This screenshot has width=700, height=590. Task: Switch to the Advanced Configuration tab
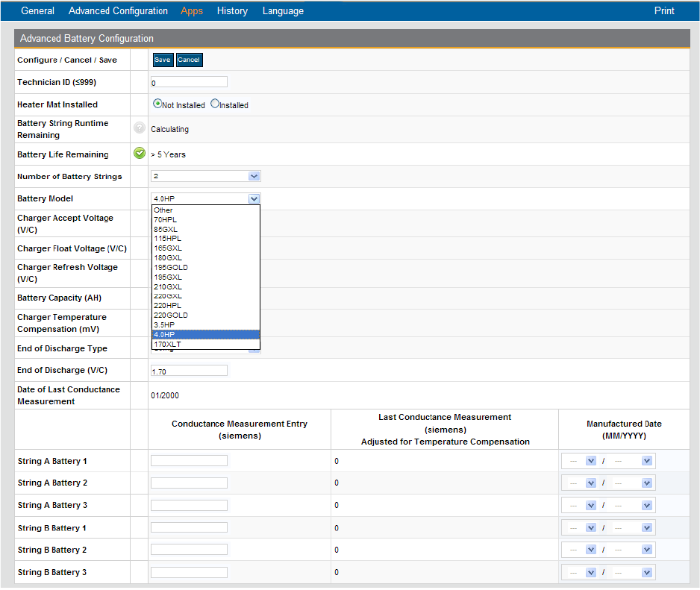coord(118,10)
